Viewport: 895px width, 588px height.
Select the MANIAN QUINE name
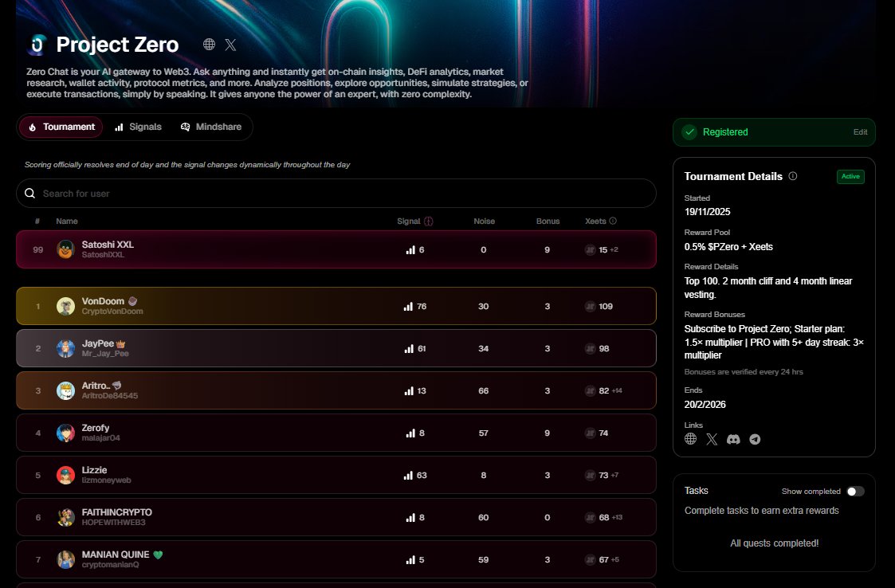click(x=116, y=555)
